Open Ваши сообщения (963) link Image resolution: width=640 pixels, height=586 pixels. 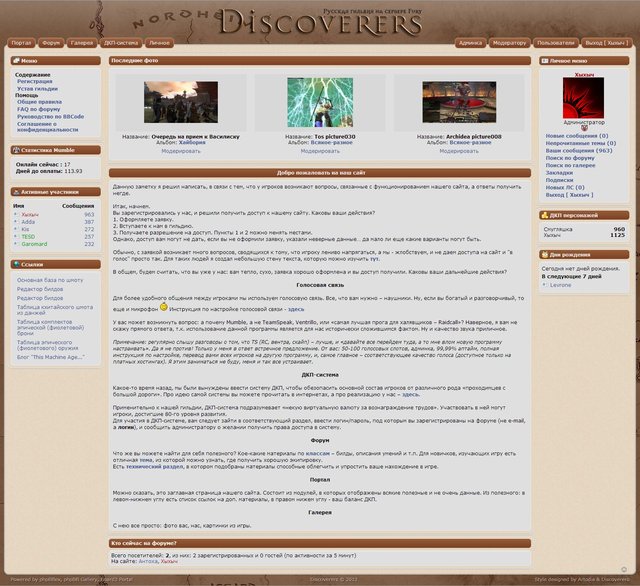click(579, 151)
